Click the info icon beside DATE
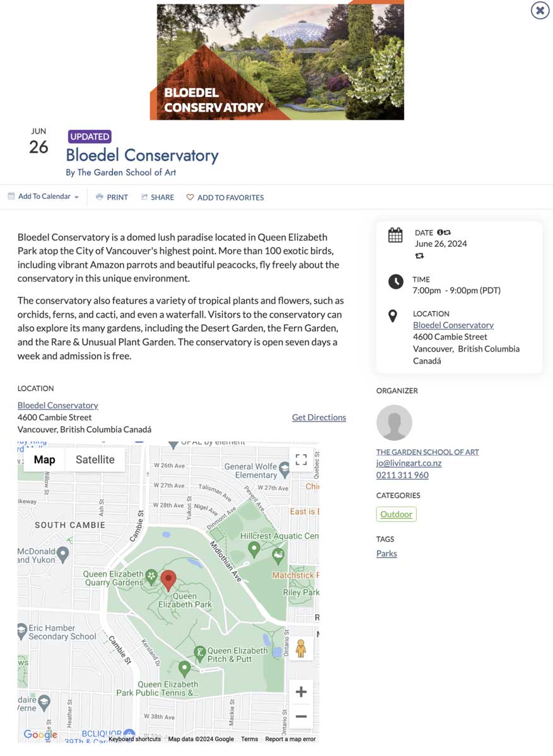Viewport: 553px width, 756px height. point(439,232)
